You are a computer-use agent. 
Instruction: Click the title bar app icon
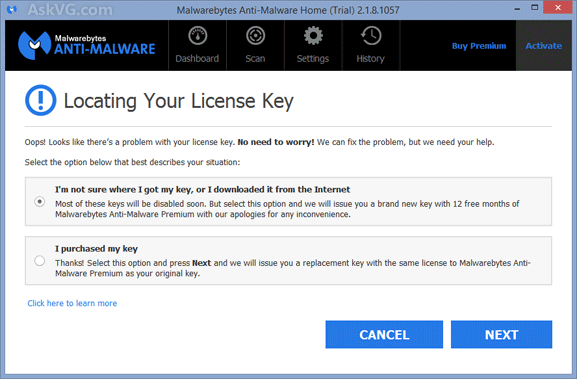pyautogui.click(x=12, y=9)
